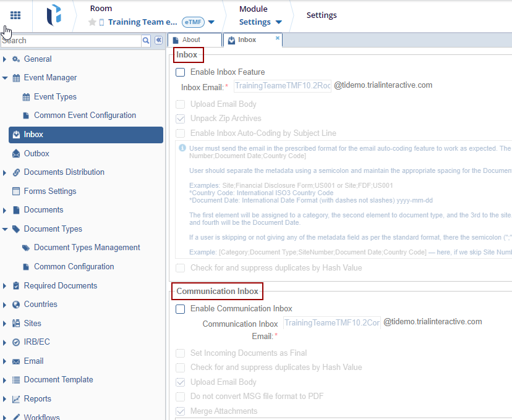Open Document Types Management link
The width and height of the screenshot is (512, 420).
click(87, 248)
